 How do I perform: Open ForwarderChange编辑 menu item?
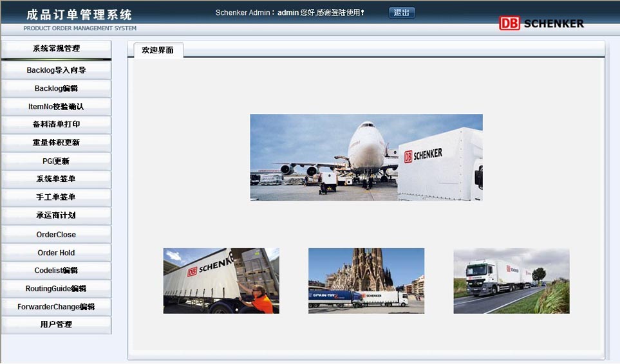(56, 307)
